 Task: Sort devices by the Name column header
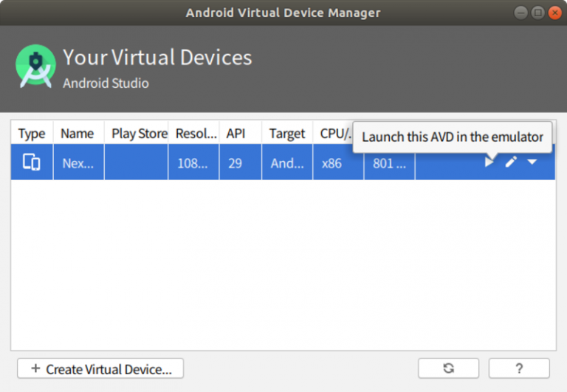pyautogui.click(x=78, y=134)
